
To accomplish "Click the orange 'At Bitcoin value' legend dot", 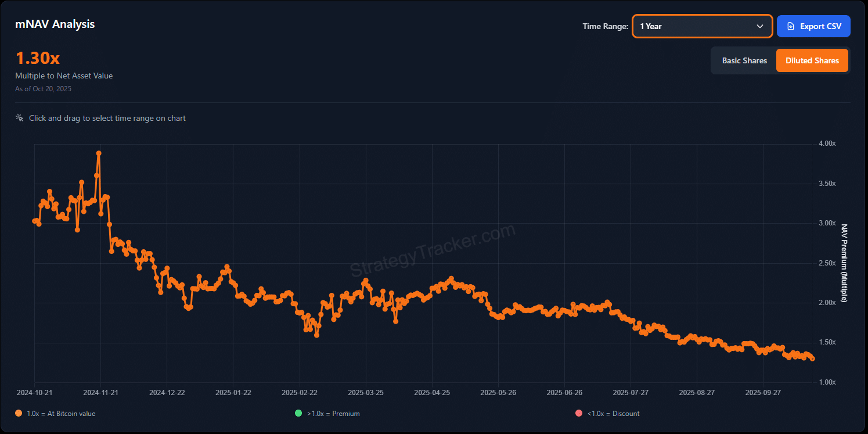I will click(19, 414).
